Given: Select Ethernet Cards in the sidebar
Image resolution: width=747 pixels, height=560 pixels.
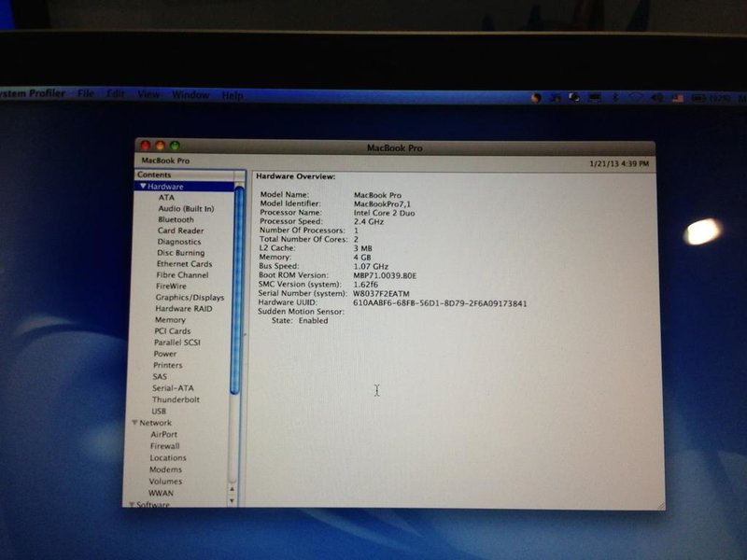Looking at the screenshot, I should [x=184, y=264].
